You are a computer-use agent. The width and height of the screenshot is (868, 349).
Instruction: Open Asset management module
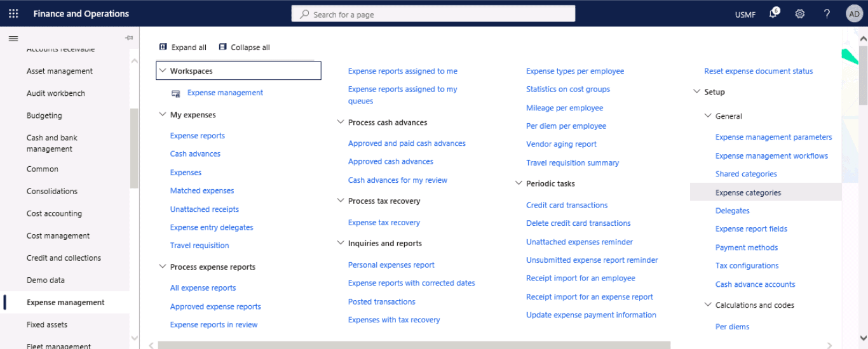pyautogui.click(x=60, y=71)
